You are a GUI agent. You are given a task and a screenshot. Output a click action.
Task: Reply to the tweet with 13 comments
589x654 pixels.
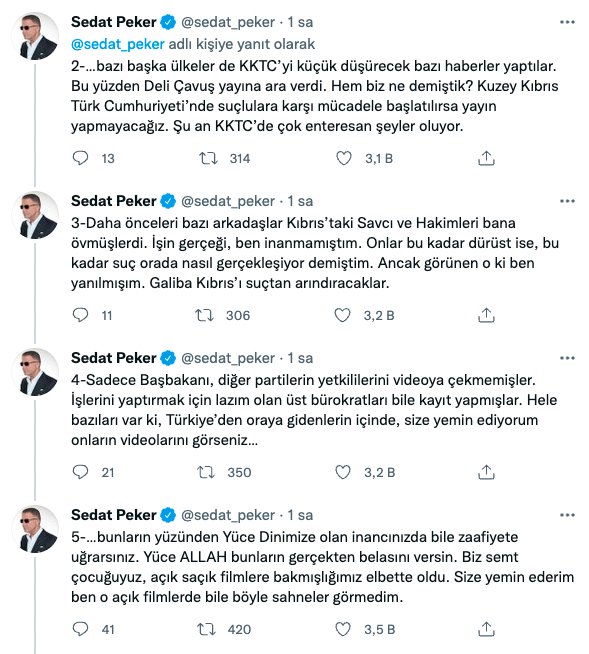coord(81,158)
